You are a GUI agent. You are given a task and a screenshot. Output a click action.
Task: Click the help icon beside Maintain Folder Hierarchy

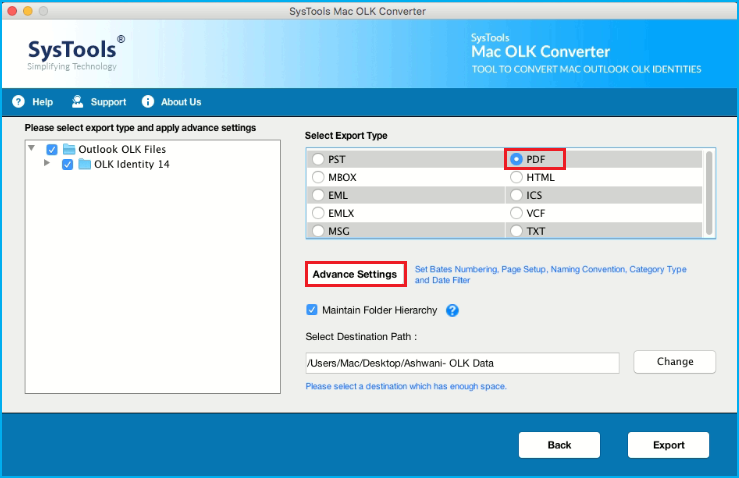click(452, 310)
